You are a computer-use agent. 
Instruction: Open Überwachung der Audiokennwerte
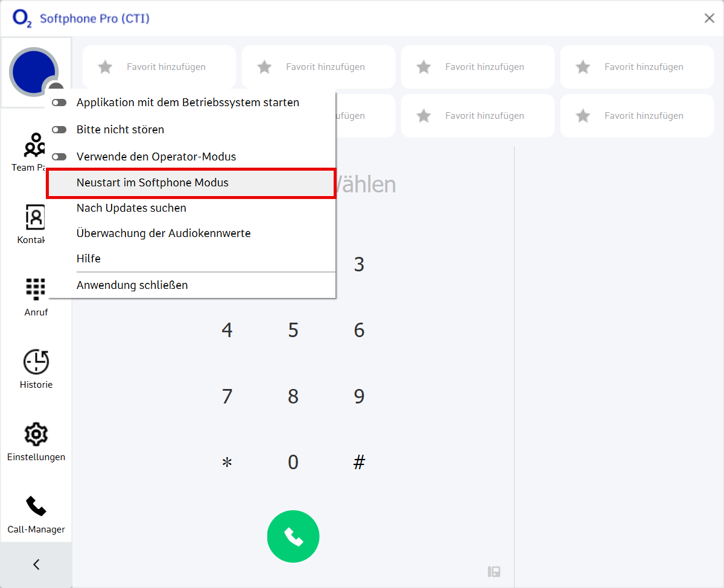[163, 233]
